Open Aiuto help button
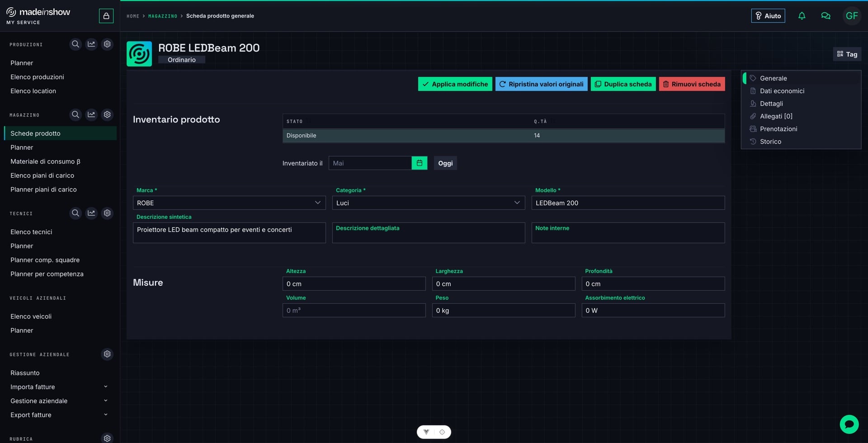Screen dimensions: 868x443 [768, 16]
